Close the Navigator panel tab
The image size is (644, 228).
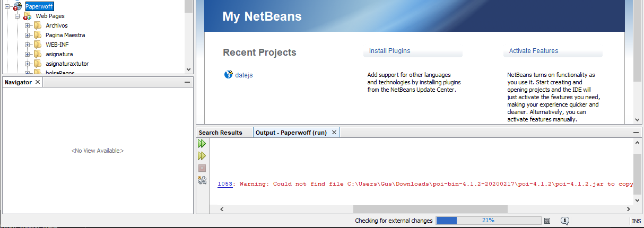click(x=38, y=82)
